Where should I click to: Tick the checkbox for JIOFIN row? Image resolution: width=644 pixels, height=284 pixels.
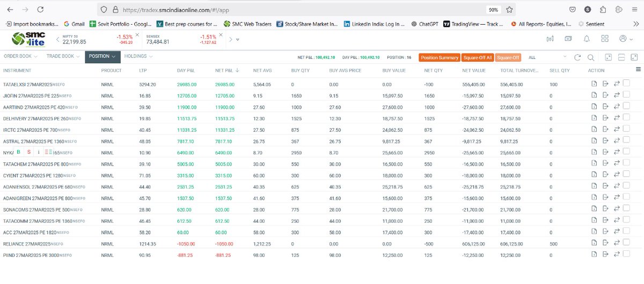626,94
